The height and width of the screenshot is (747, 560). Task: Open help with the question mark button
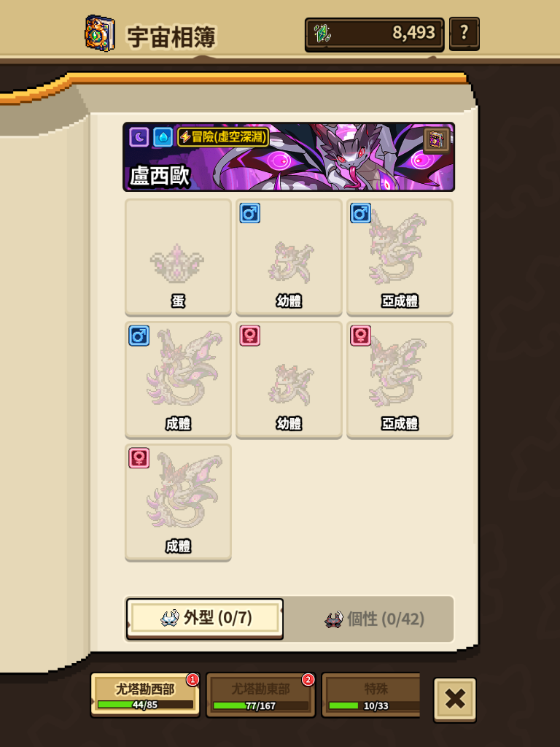464,34
